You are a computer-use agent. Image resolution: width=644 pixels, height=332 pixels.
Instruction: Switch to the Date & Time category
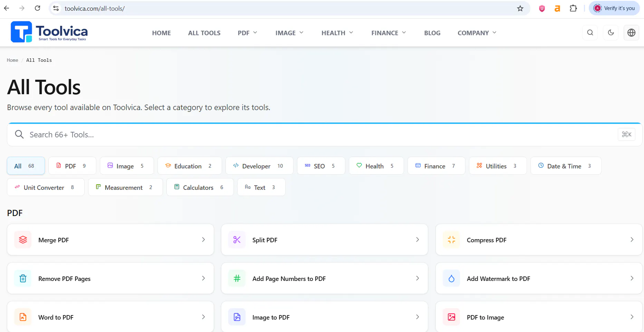566,166
